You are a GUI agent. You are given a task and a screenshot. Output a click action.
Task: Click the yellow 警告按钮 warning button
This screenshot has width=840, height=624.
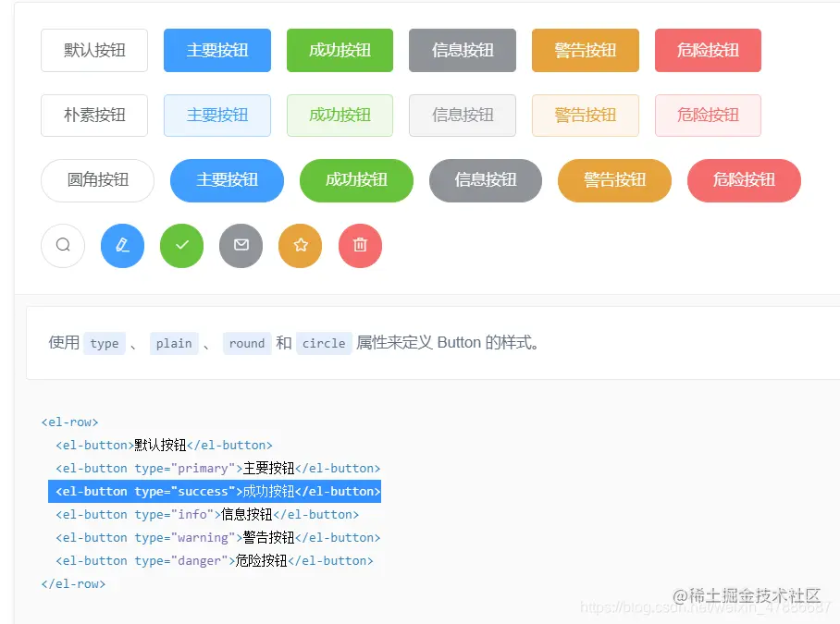[x=585, y=51]
